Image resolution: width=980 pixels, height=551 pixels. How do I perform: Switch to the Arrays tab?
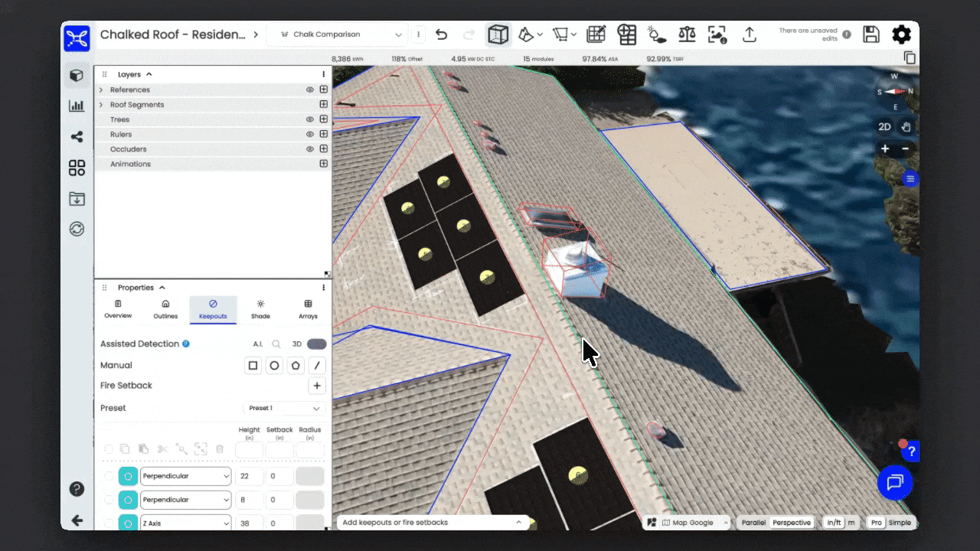[x=308, y=309]
